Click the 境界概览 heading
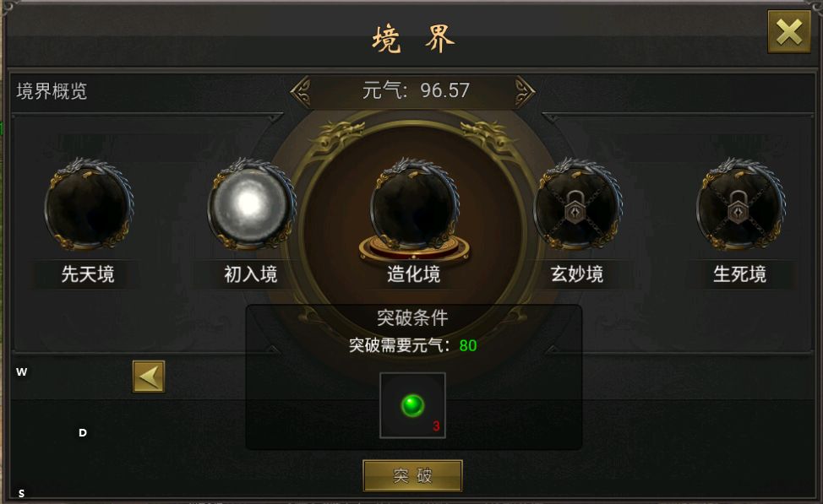 click(x=52, y=91)
